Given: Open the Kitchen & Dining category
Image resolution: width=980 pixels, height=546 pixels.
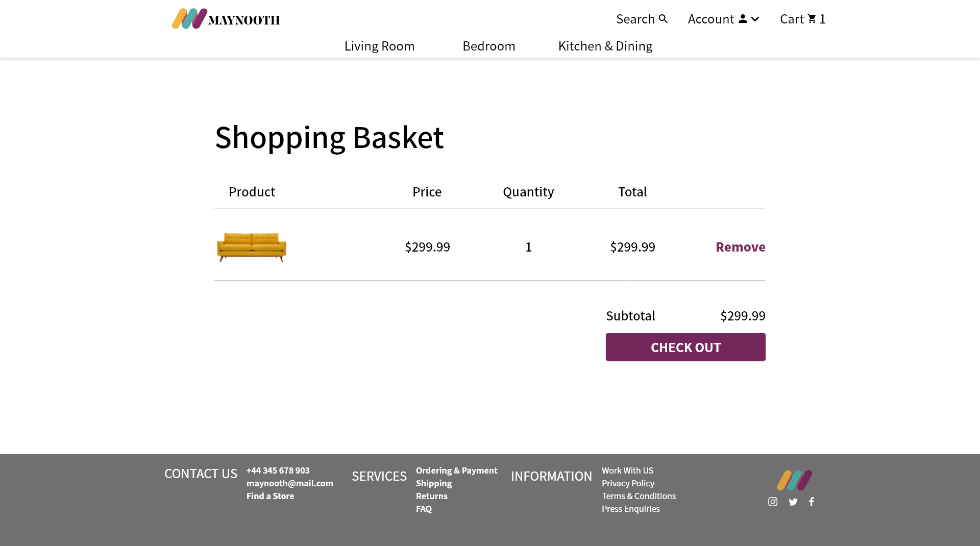Looking at the screenshot, I should [605, 46].
